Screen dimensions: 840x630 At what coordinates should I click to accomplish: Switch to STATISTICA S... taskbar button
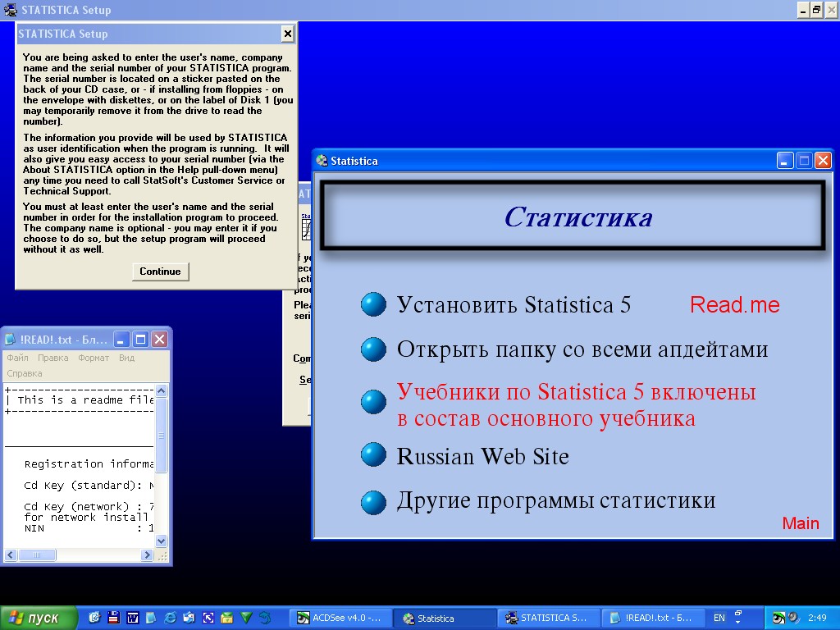pos(549,619)
